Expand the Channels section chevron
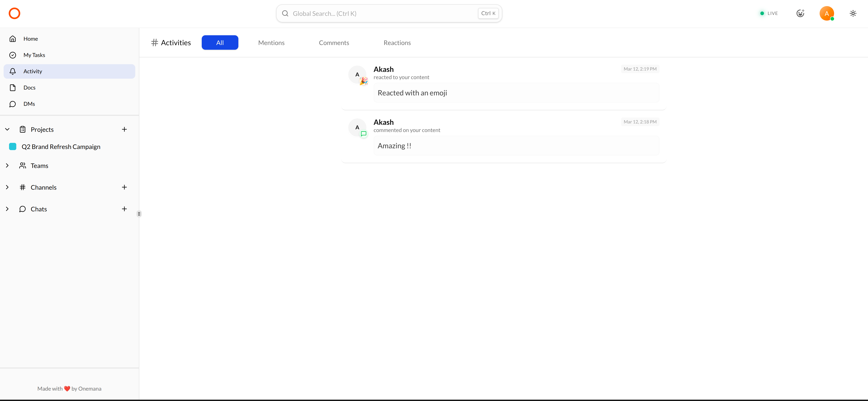This screenshot has height=401, width=868. pyautogui.click(x=7, y=187)
